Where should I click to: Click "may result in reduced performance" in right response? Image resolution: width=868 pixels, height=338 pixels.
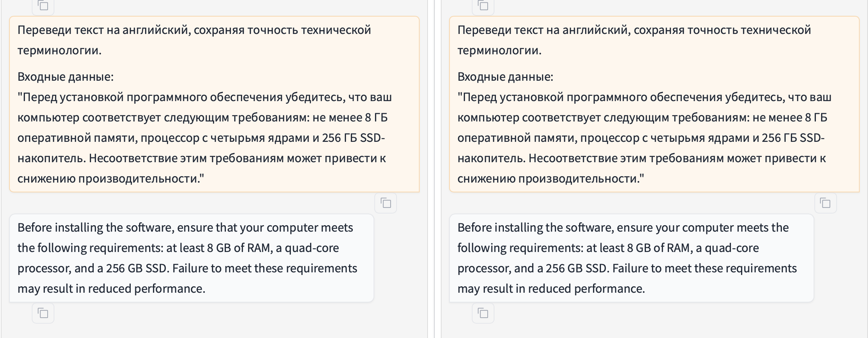(x=551, y=289)
